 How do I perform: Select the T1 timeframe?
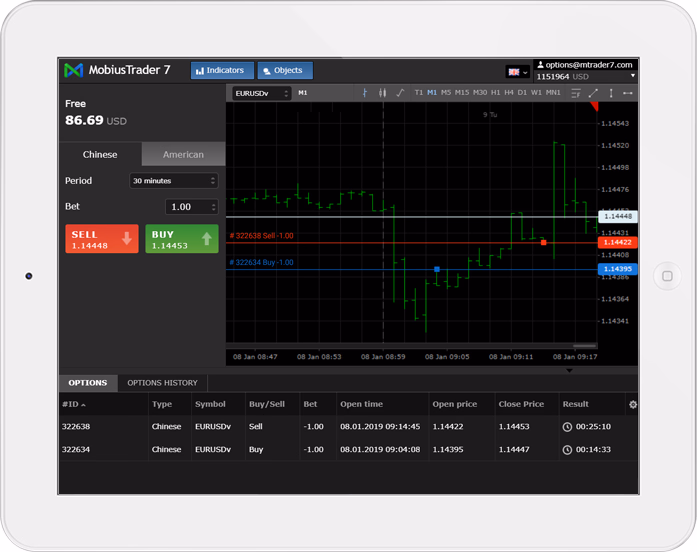click(x=419, y=92)
